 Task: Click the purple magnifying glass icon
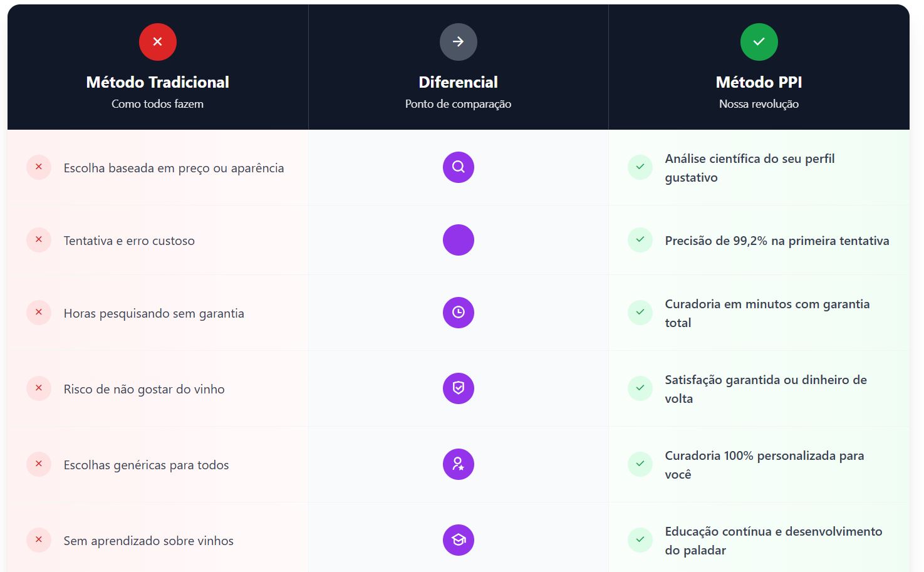(x=459, y=167)
